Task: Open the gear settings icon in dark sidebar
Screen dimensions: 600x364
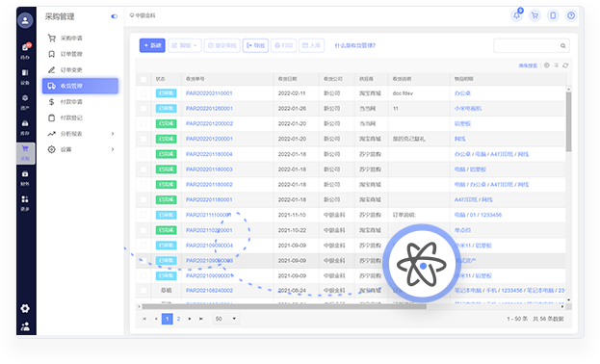Action: tap(25, 308)
